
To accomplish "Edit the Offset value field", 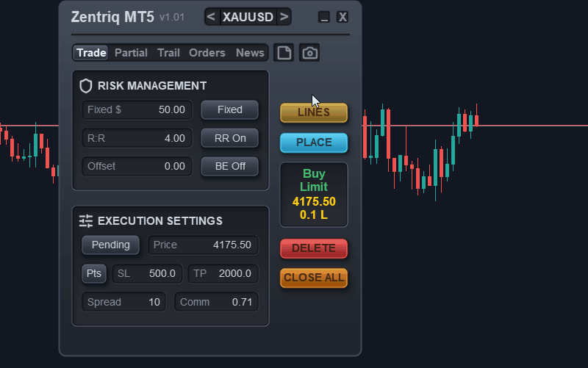I will click(x=137, y=167).
